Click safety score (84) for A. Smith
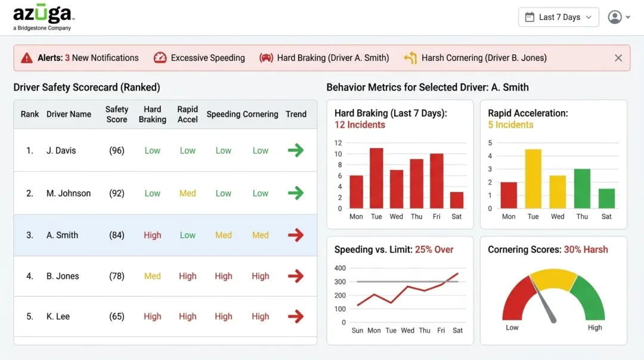Screen dimensions: 644x360 tap(117, 235)
